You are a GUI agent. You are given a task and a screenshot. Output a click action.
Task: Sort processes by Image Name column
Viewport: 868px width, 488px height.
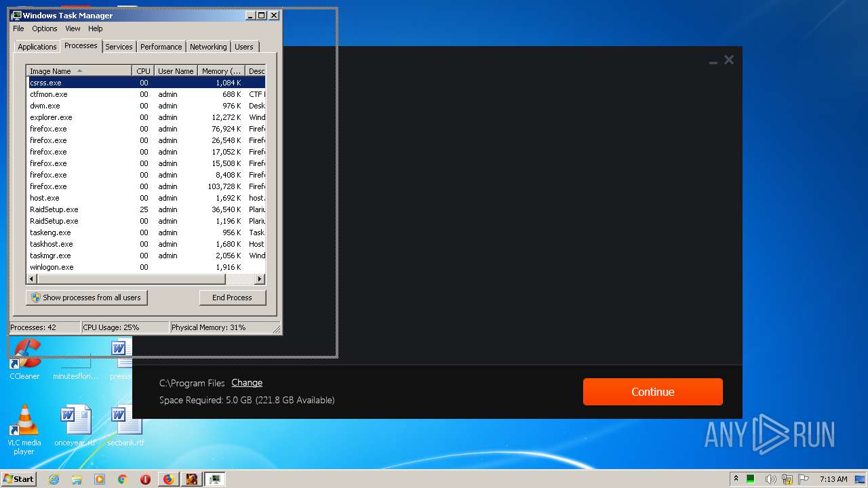click(x=79, y=71)
